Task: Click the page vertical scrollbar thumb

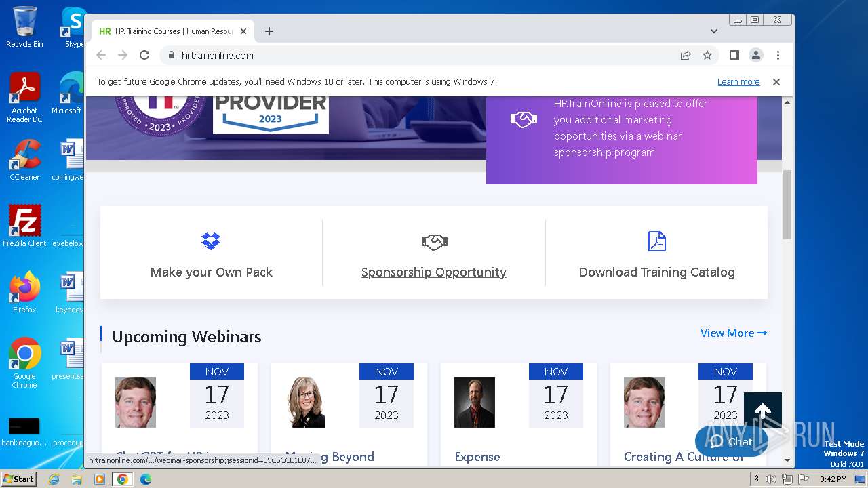Action: click(787, 204)
